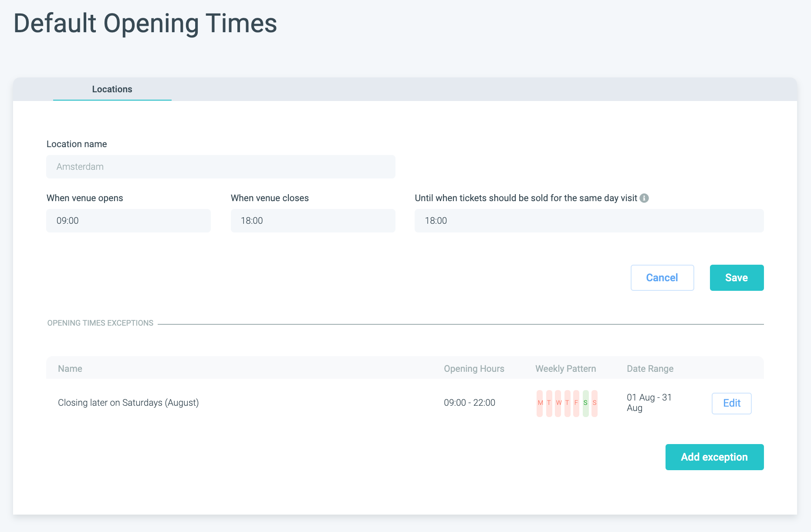Focus the When venue opens time field

pos(128,221)
